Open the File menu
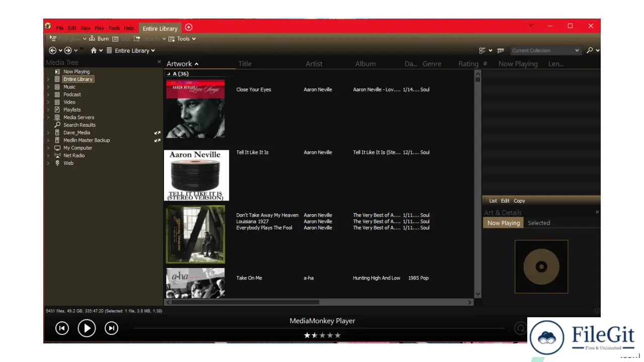The width and height of the screenshot is (644, 362). (x=60, y=28)
